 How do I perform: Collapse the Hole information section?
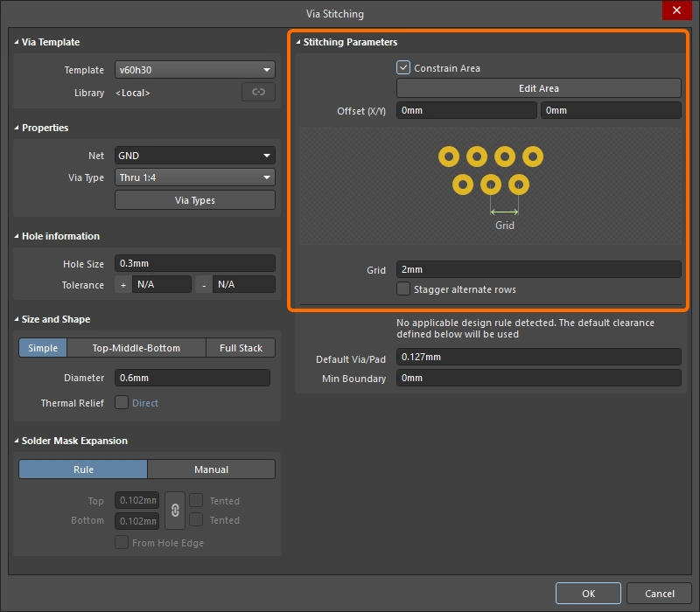[17, 236]
